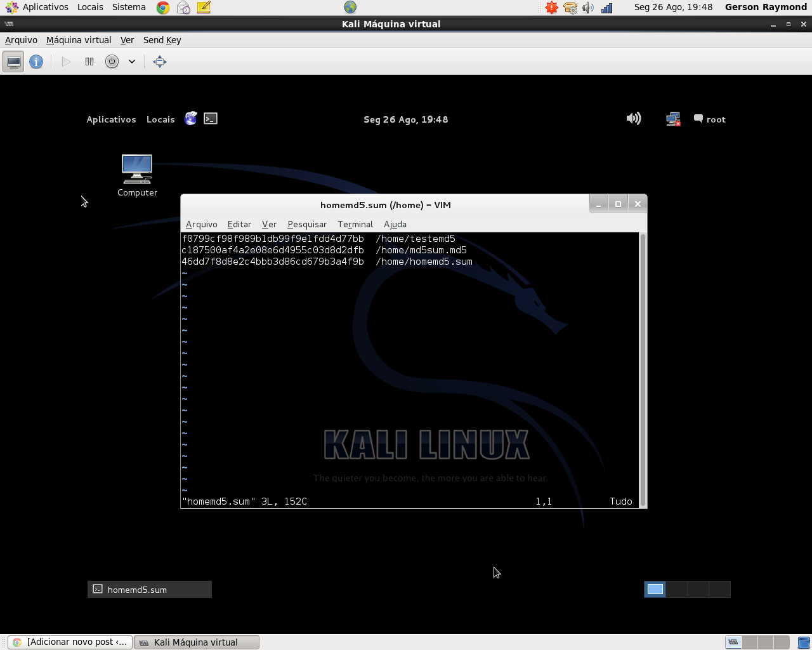The height and width of the screenshot is (650, 812).
Task: Open the host Arquivo menu
Action: [21, 40]
